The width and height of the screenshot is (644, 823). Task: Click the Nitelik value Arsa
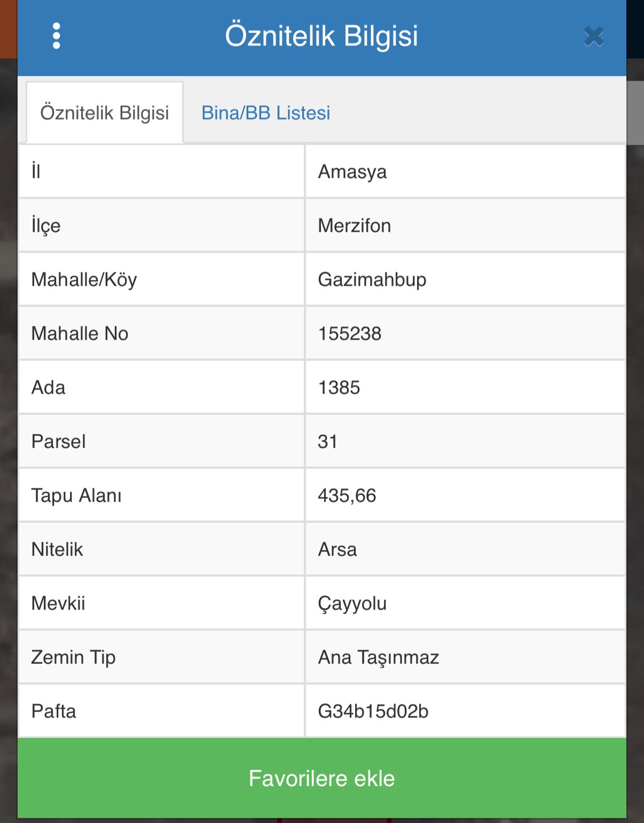(337, 550)
